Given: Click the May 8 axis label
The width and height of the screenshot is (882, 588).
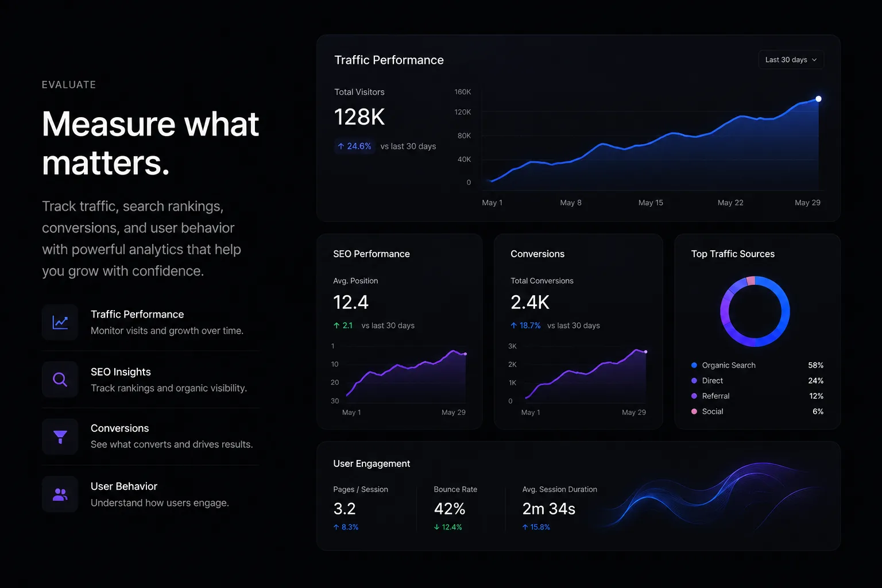Looking at the screenshot, I should [x=571, y=203].
